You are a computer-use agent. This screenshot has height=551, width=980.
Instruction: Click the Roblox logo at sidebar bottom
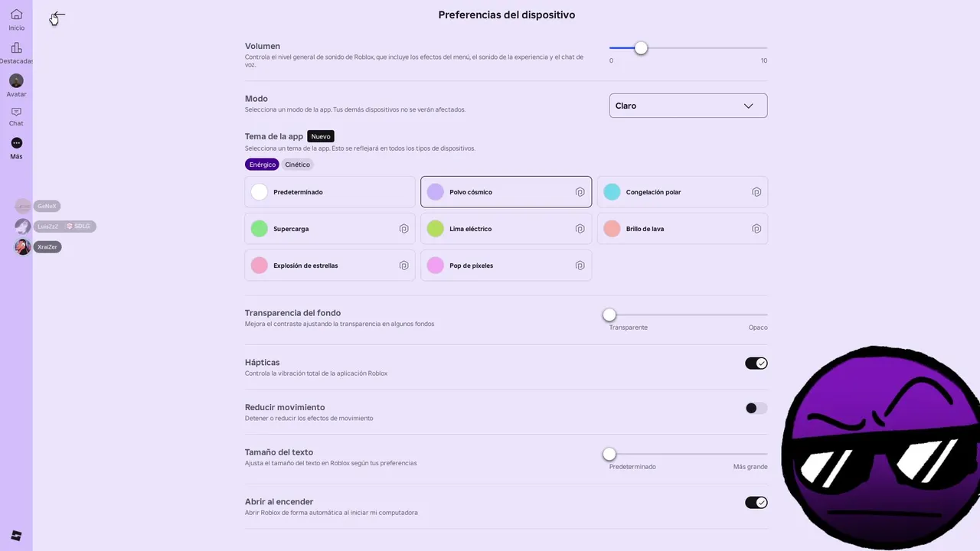(16, 536)
